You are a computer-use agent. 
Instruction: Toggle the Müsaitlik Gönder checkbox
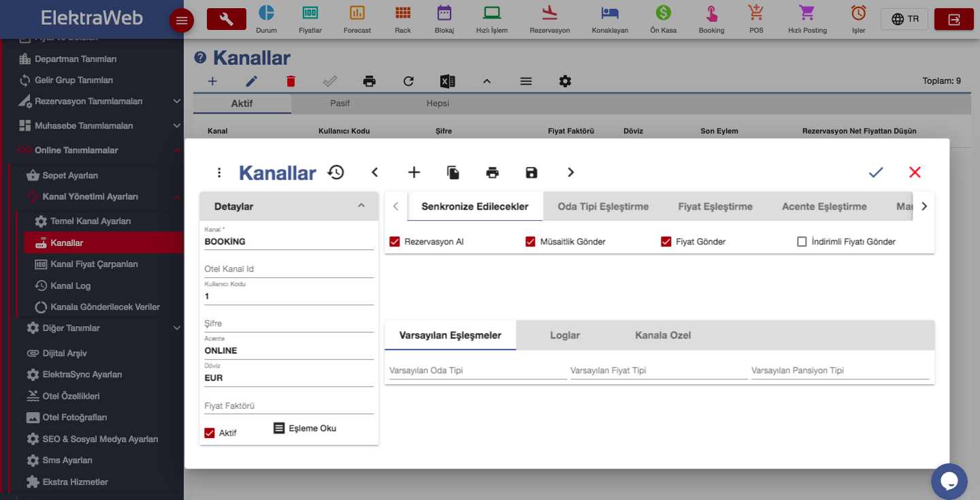pyautogui.click(x=530, y=241)
